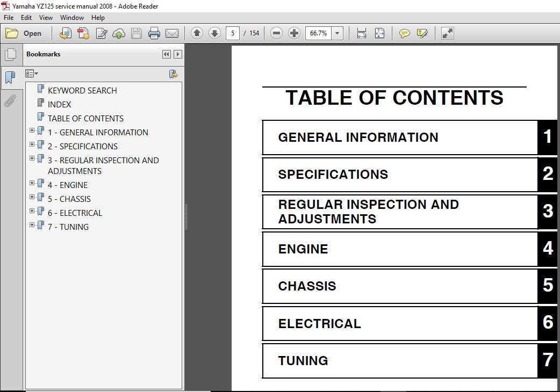This screenshot has height=392, width=560.
Task: Click the navigation pane splitter handle
Action: [x=186, y=216]
